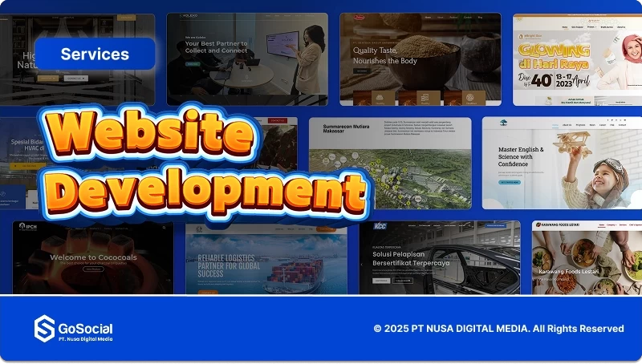Open the Master English & Science thumbnail
The image size is (642, 364).
tap(562, 164)
